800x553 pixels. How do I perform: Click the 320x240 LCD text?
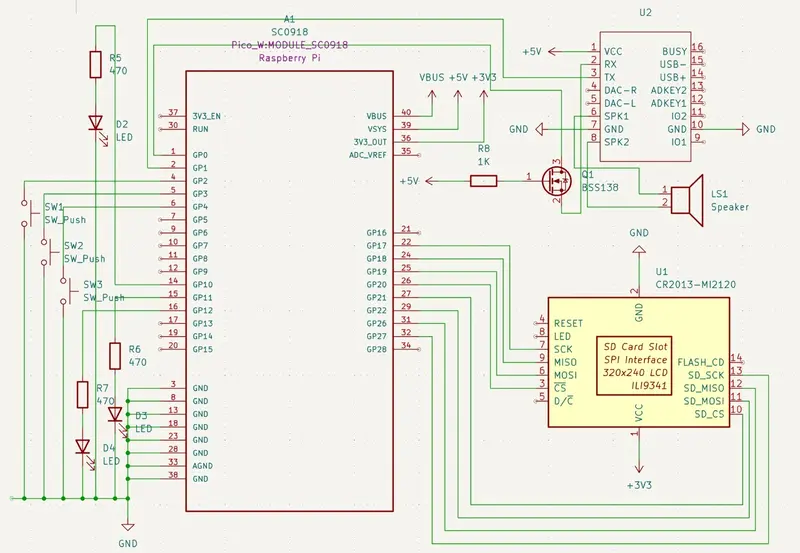tap(635, 372)
